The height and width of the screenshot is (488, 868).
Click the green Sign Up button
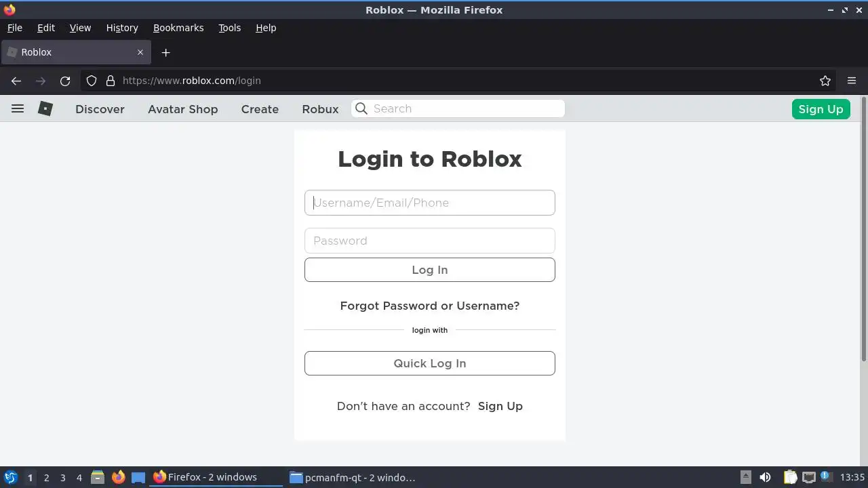(821, 109)
